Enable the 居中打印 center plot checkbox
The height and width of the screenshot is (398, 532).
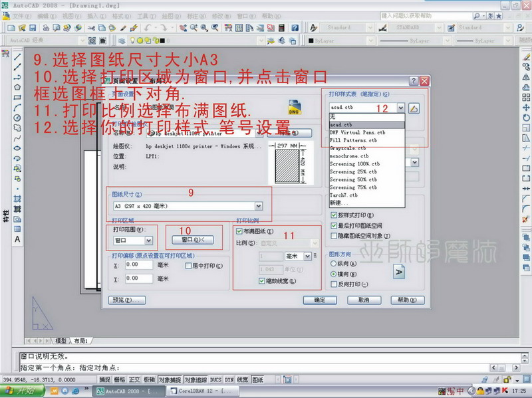point(188,266)
